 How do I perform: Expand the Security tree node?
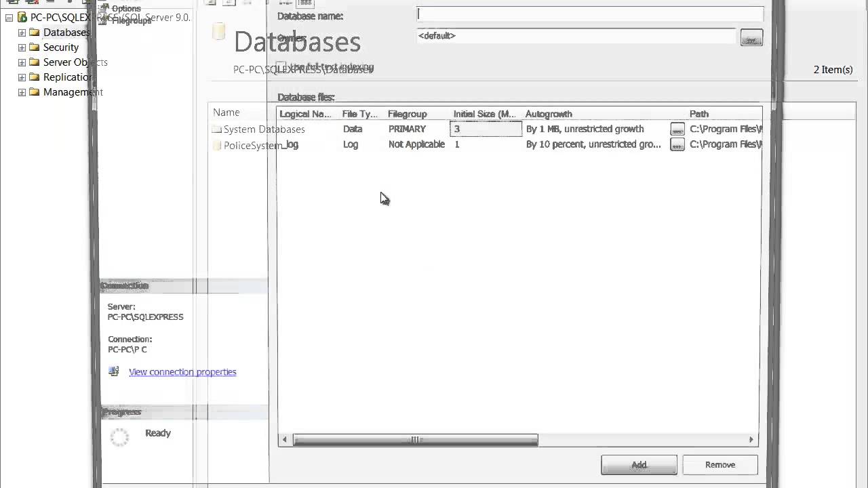point(22,47)
